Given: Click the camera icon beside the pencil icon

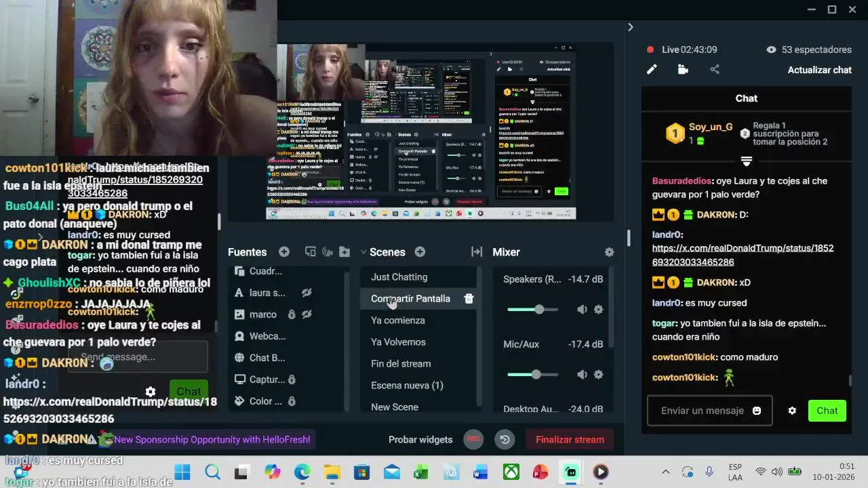Looking at the screenshot, I should 683,69.
